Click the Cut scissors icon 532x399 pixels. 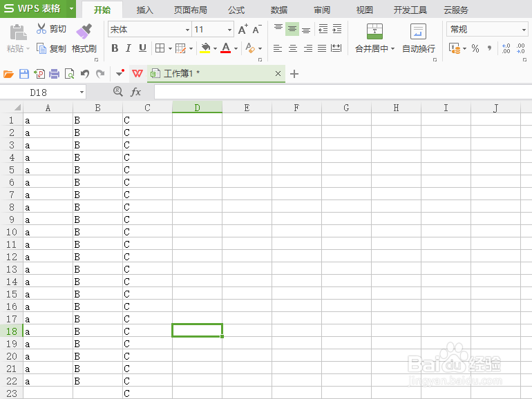[41, 29]
